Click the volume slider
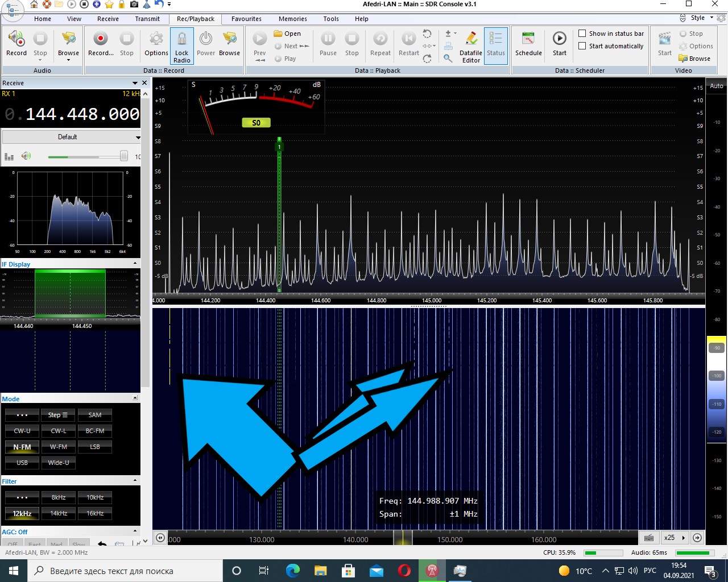The height and width of the screenshot is (582, 728). (85, 157)
